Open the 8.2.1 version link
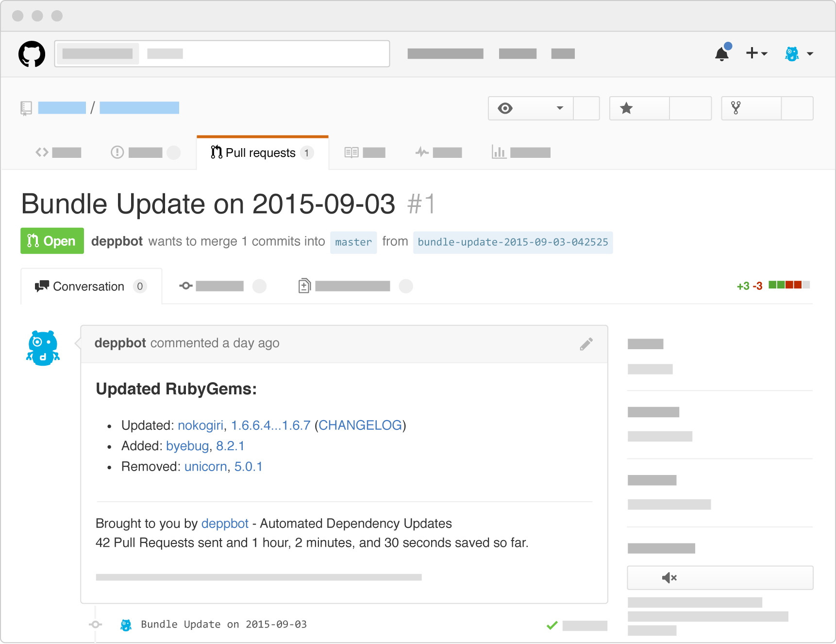The height and width of the screenshot is (644, 836). pos(230,446)
